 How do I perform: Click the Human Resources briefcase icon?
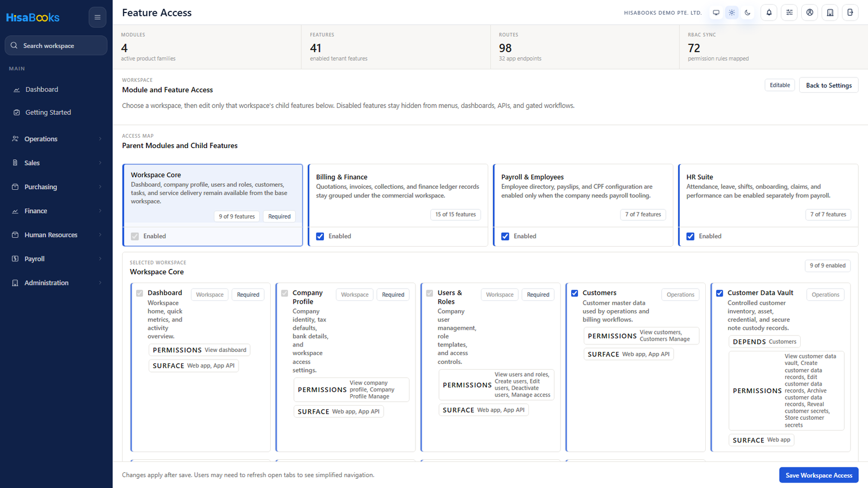(x=15, y=235)
